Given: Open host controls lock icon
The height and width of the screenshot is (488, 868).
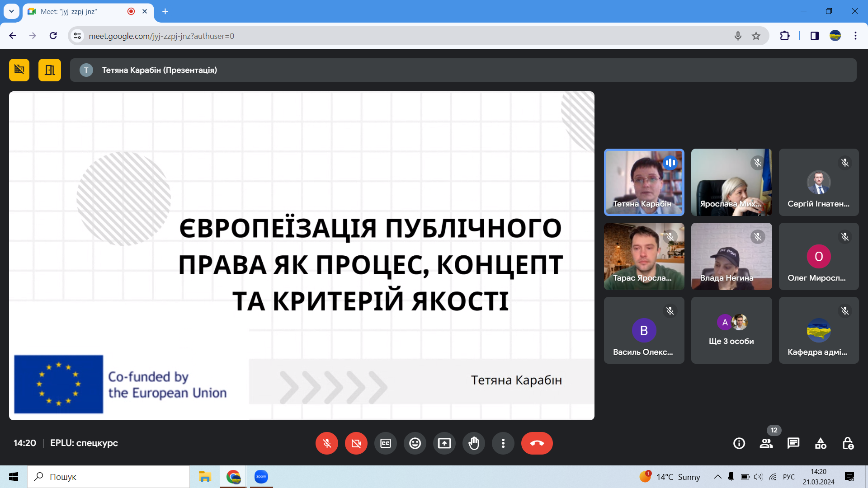Looking at the screenshot, I should pos(848,443).
